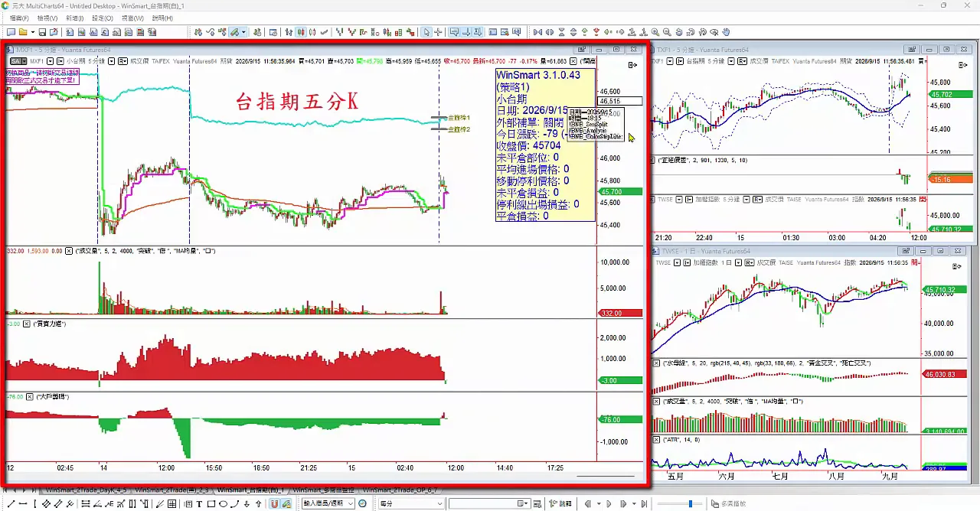The image size is (980, 511).
Task: Close the ATR study in TWSE daily chart
Action: [x=656, y=439]
